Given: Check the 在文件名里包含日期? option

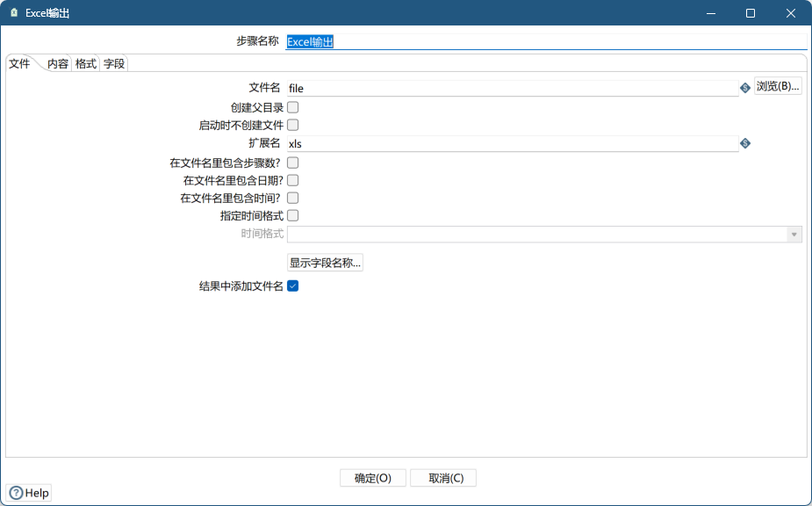Looking at the screenshot, I should pos(292,180).
